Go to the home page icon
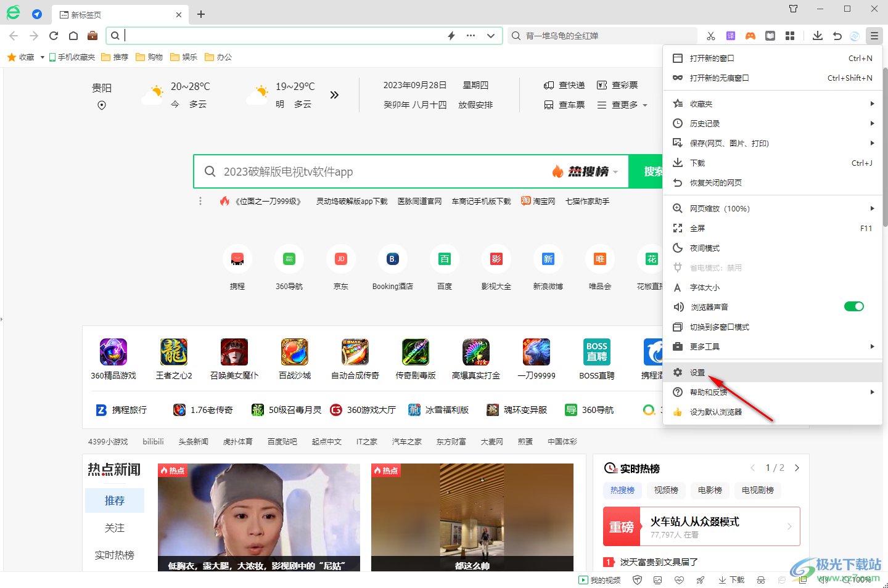This screenshot has width=888, height=588. coord(73,36)
